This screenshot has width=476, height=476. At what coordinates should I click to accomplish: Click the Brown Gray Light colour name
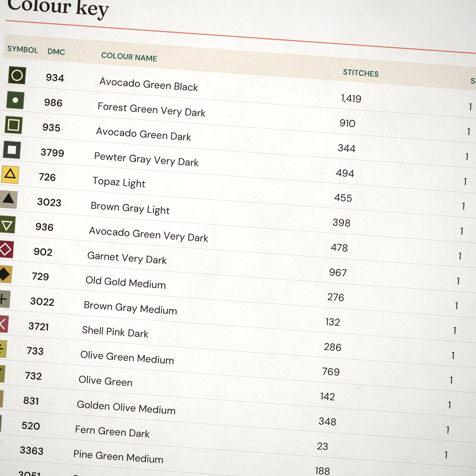tap(130, 208)
